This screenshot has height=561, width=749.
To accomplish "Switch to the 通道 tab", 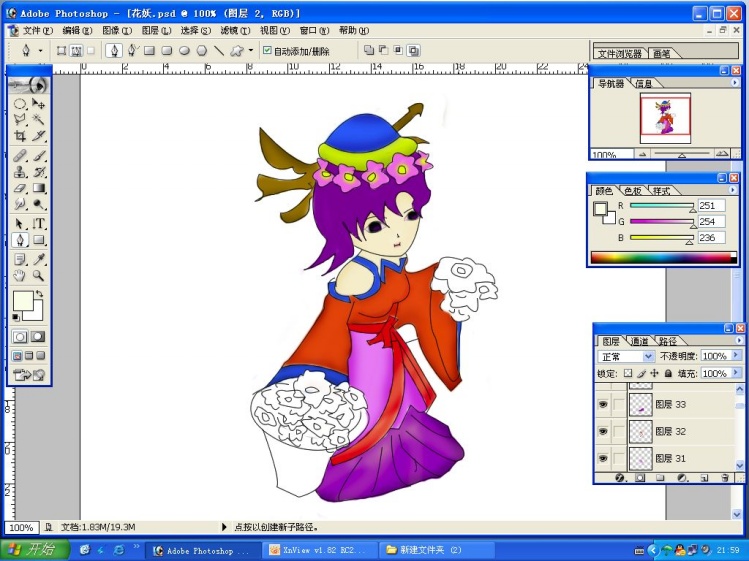I will (x=639, y=341).
